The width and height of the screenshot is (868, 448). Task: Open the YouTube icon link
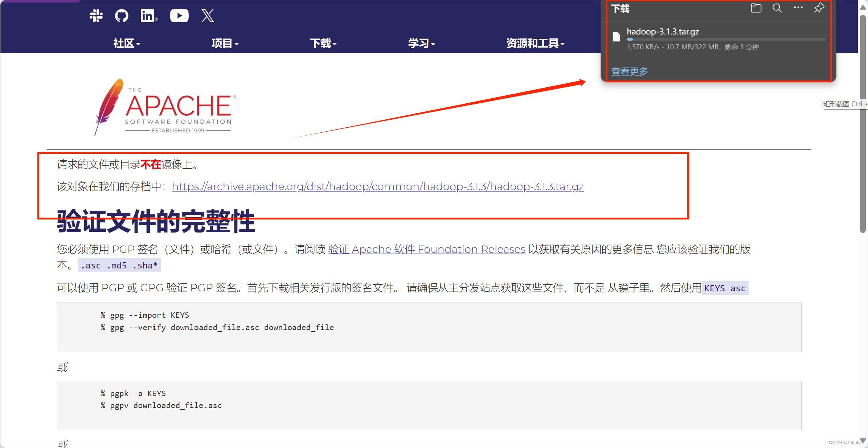click(179, 16)
